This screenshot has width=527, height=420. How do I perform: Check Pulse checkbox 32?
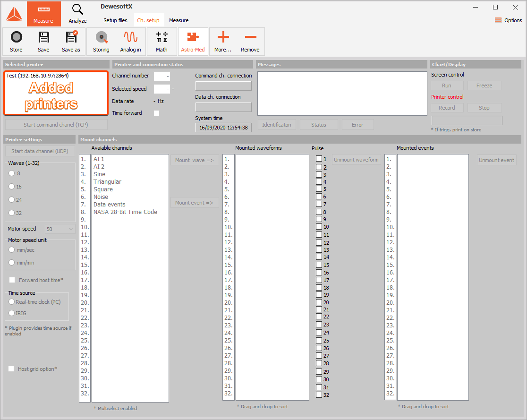[319, 395]
